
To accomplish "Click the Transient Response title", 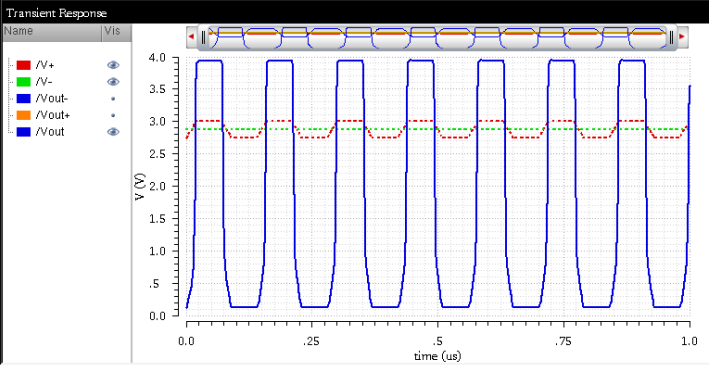I will click(57, 13).
